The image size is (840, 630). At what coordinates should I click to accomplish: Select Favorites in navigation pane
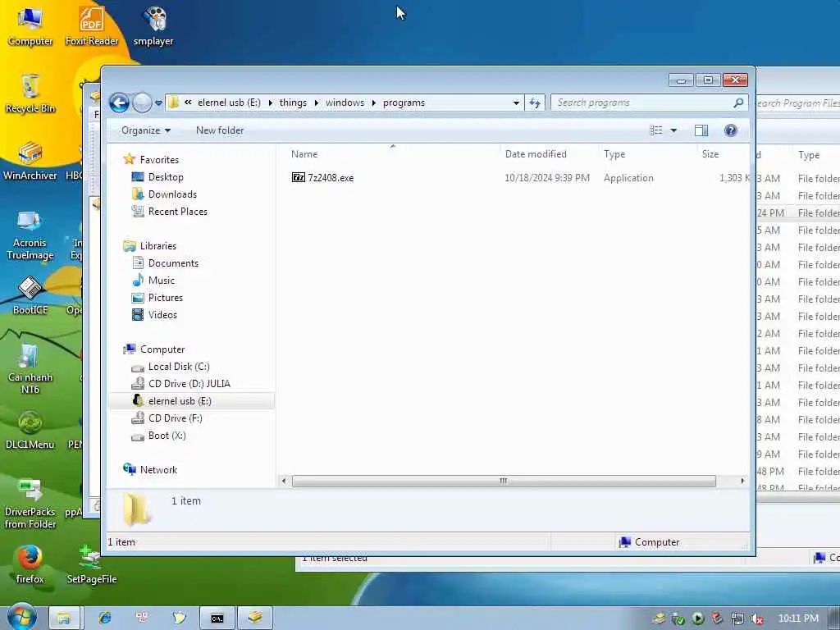[x=159, y=160]
